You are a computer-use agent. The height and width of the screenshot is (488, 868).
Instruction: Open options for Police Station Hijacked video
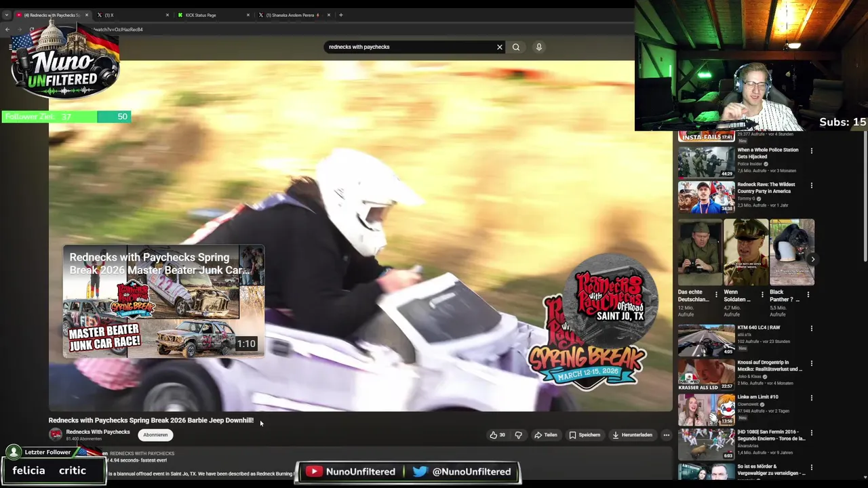[811, 150]
